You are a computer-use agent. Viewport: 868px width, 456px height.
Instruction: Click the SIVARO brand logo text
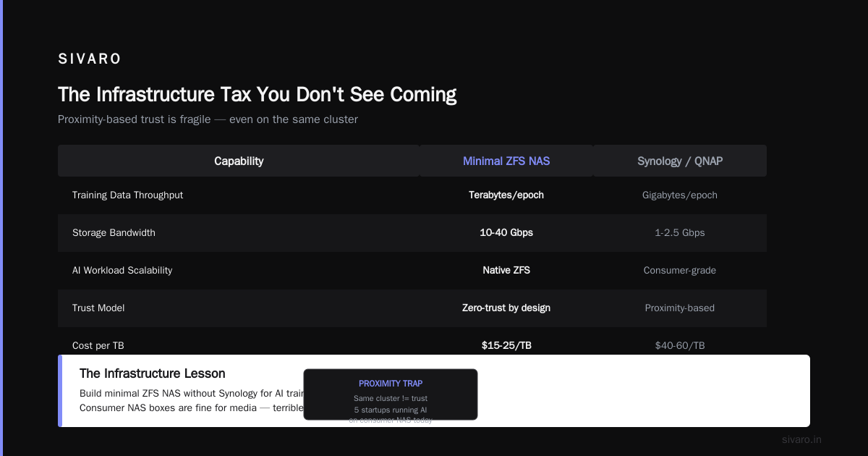click(x=90, y=59)
